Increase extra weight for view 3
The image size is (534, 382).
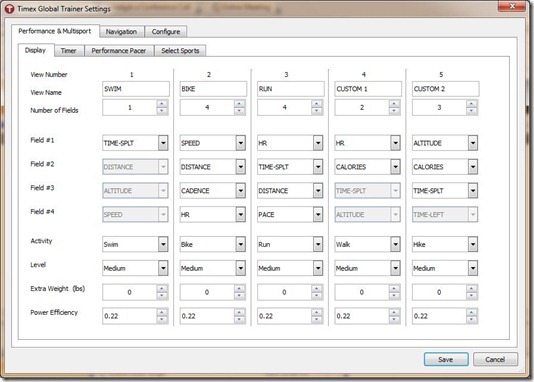coord(317,288)
